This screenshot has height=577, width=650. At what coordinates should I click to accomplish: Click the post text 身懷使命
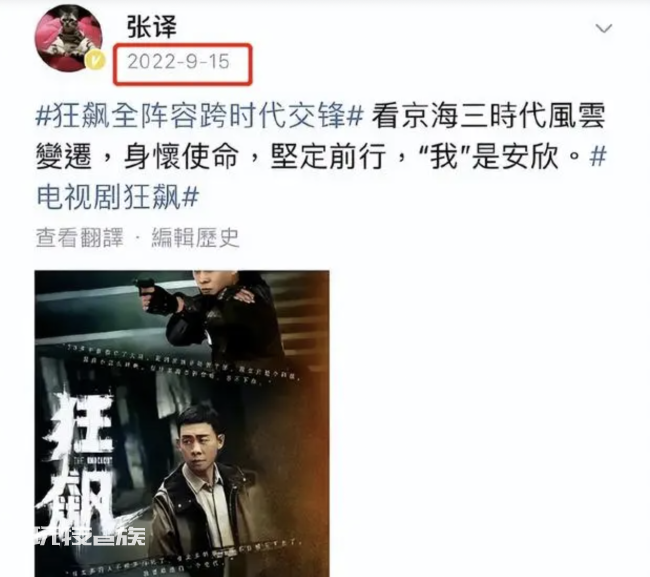pyautogui.click(x=182, y=156)
